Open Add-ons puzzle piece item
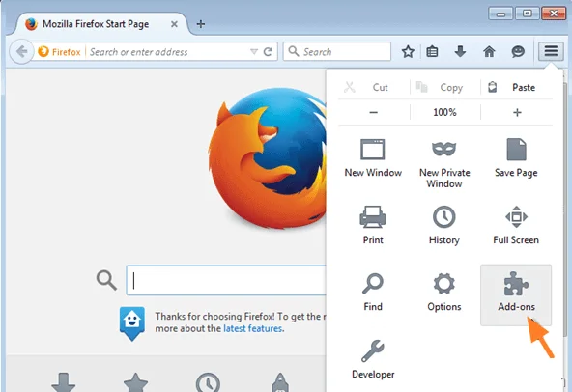 pos(516,294)
